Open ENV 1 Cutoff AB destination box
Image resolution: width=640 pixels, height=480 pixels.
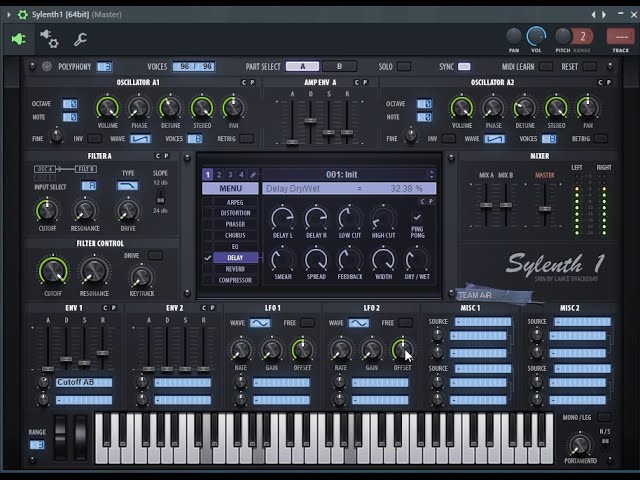(x=84, y=382)
